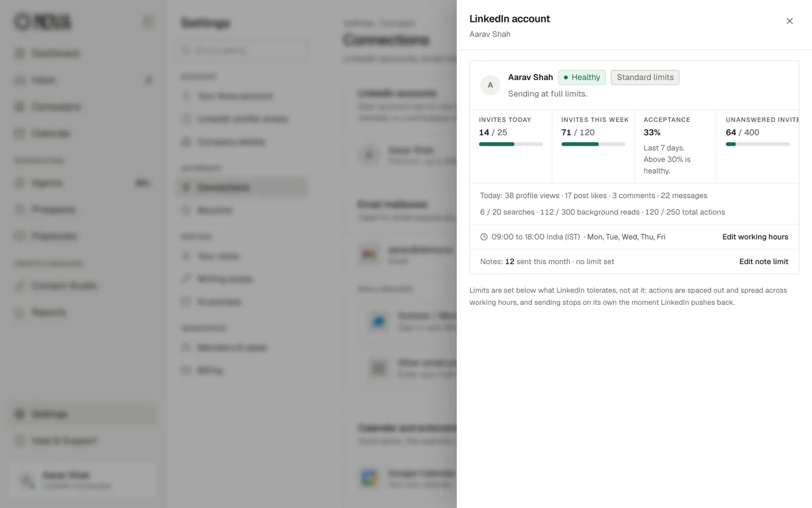Click 'Sending at full limits.' text
Viewport: 812px width, 508px height.
click(x=548, y=93)
